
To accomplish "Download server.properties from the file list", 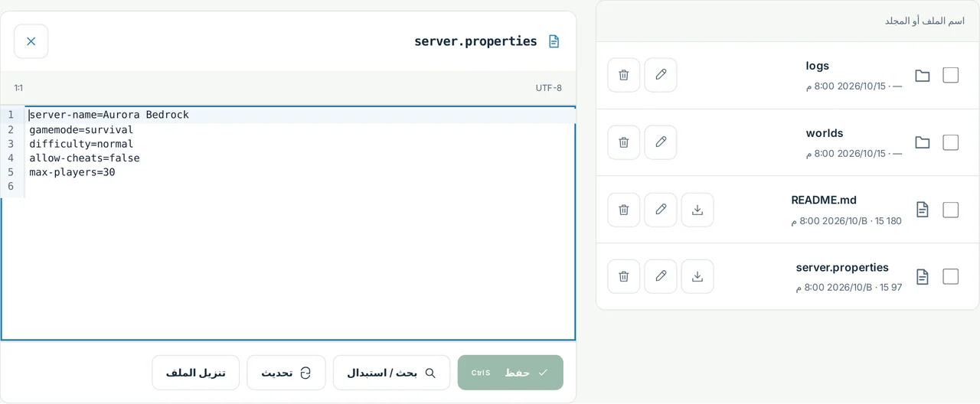I will click(697, 276).
